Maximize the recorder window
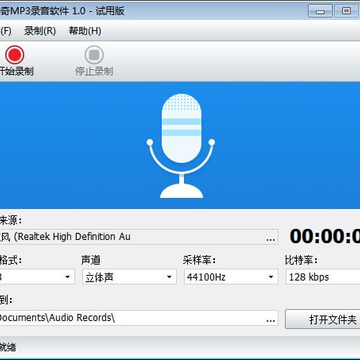360x360 pixels. (x=346, y=11)
